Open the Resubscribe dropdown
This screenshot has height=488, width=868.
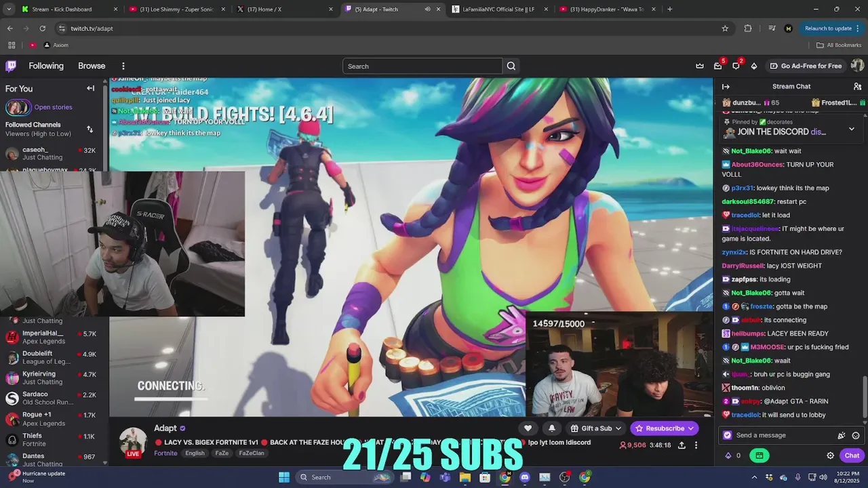(x=665, y=428)
